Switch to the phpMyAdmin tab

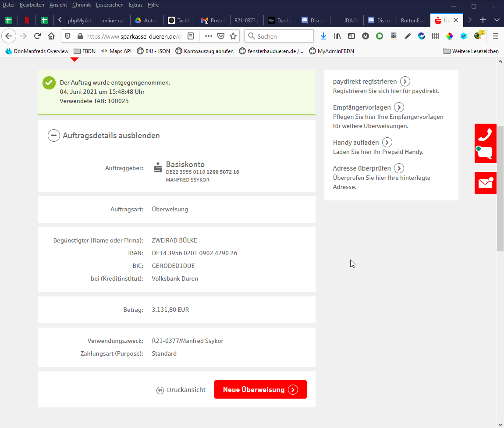[79, 20]
